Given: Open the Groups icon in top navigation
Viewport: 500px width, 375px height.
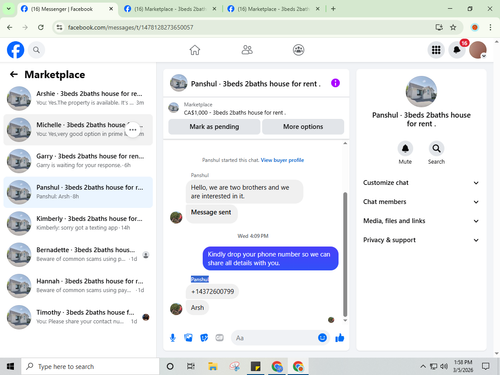Looking at the screenshot, I should point(298,50).
